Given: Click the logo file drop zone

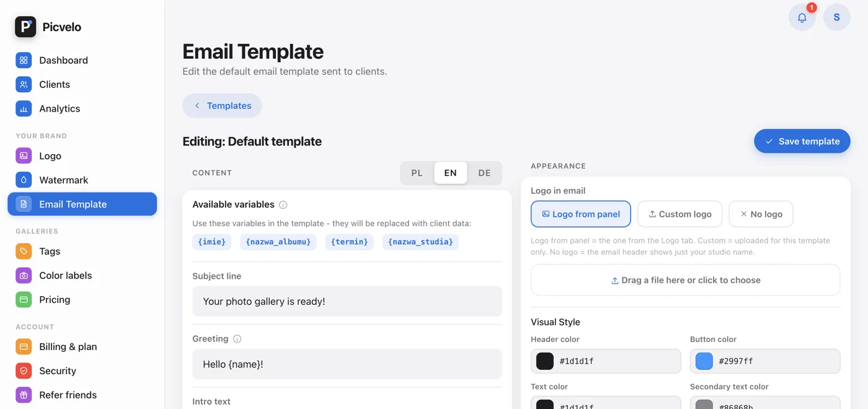Looking at the screenshot, I should 686,280.
